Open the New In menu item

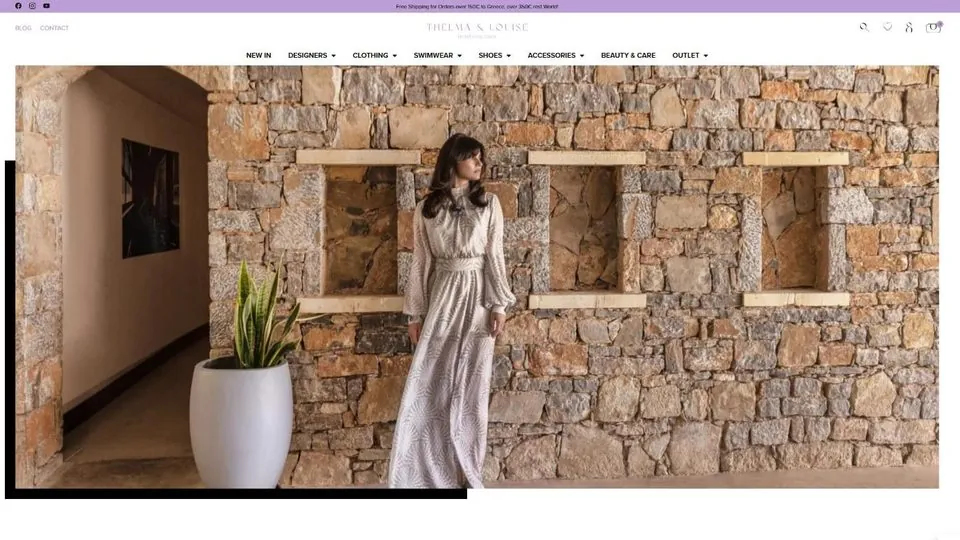click(258, 55)
